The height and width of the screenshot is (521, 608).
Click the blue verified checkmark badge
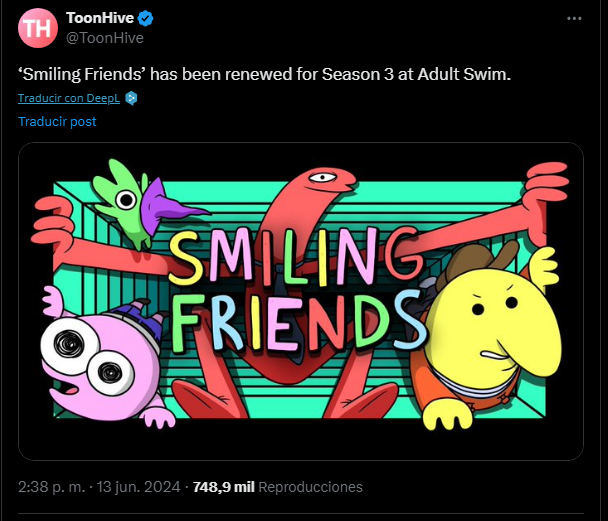click(144, 19)
